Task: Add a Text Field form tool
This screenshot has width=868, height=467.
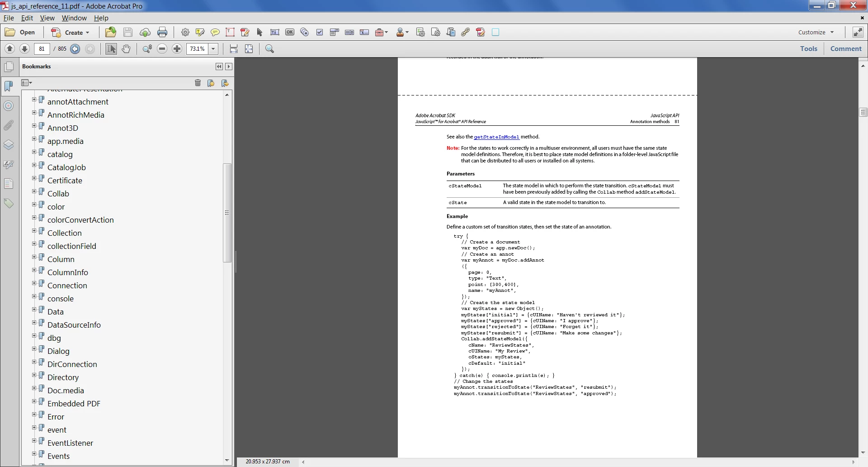Action: click(x=274, y=32)
